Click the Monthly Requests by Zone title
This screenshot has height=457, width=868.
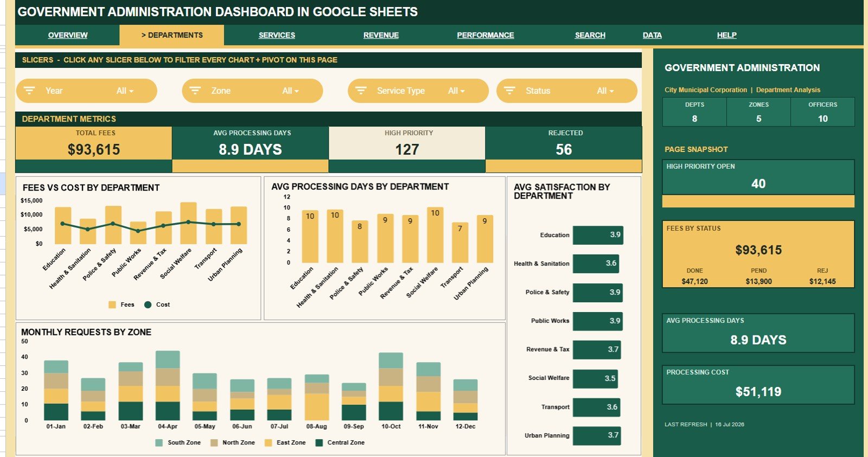[86, 332]
